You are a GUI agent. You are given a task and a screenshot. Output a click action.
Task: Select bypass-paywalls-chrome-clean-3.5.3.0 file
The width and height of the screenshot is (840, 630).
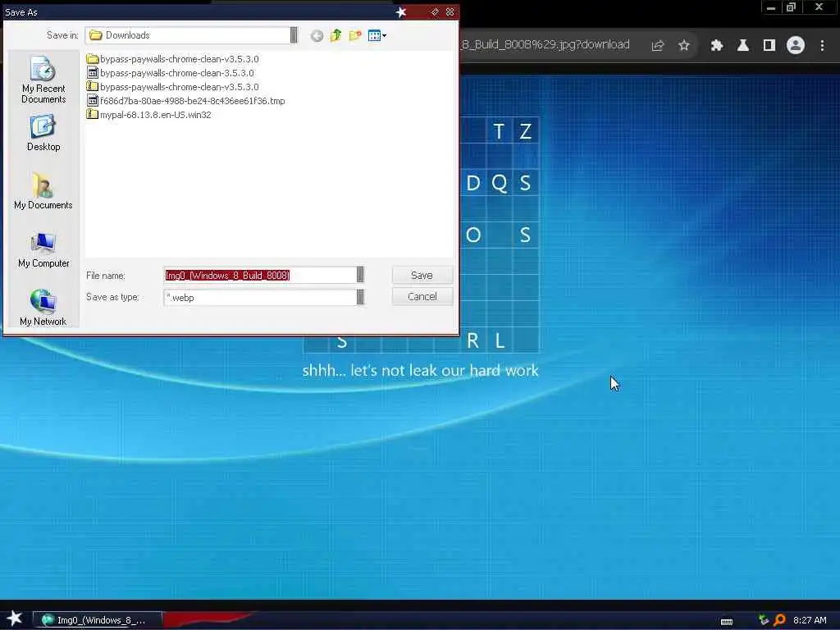171,73
